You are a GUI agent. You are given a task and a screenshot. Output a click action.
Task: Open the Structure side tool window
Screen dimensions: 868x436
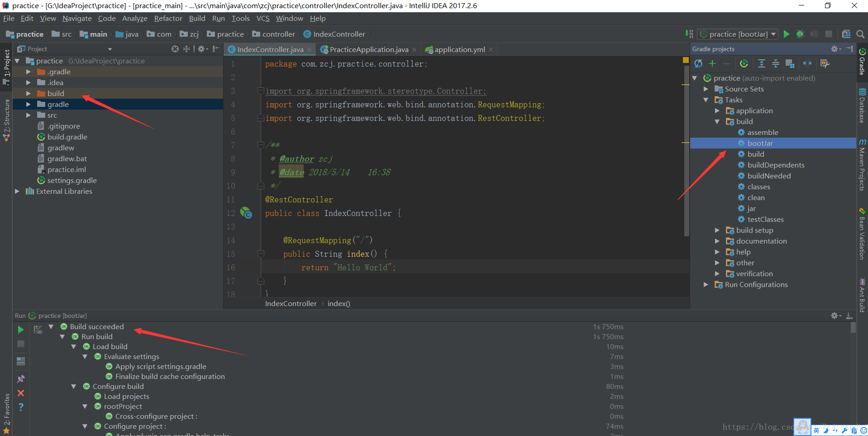pyautogui.click(x=6, y=120)
